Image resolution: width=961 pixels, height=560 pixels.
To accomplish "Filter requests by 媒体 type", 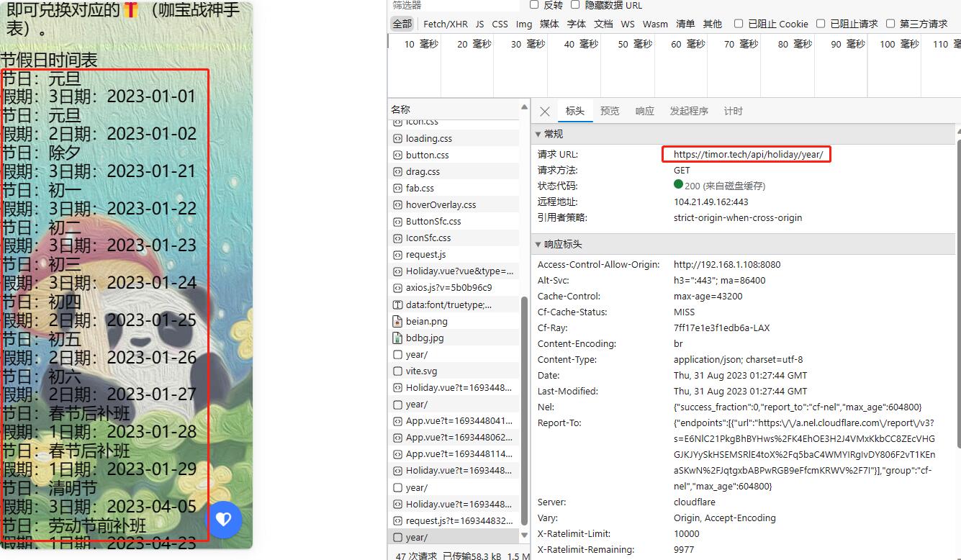I will click(x=549, y=24).
